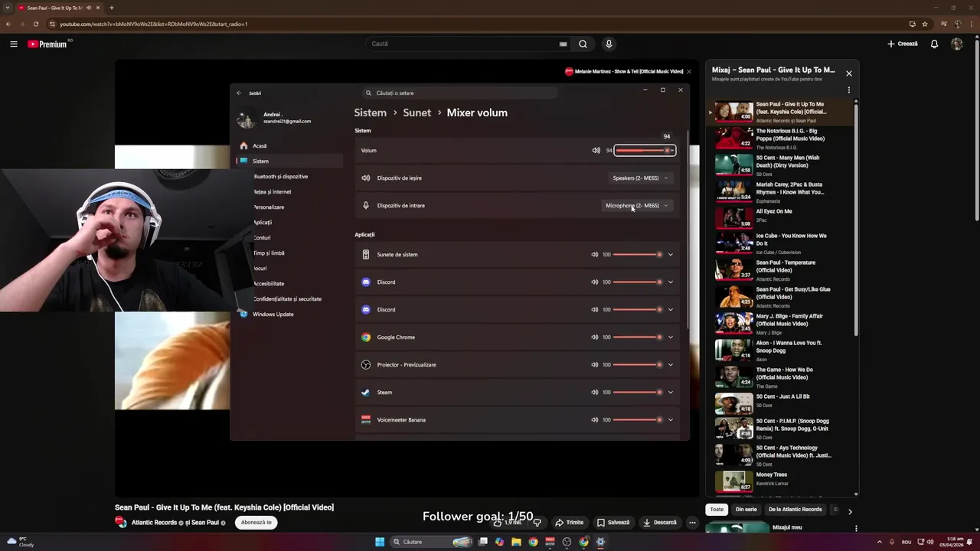
Task: Expand the Sunete de sistem row
Action: [x=671, y=255]
